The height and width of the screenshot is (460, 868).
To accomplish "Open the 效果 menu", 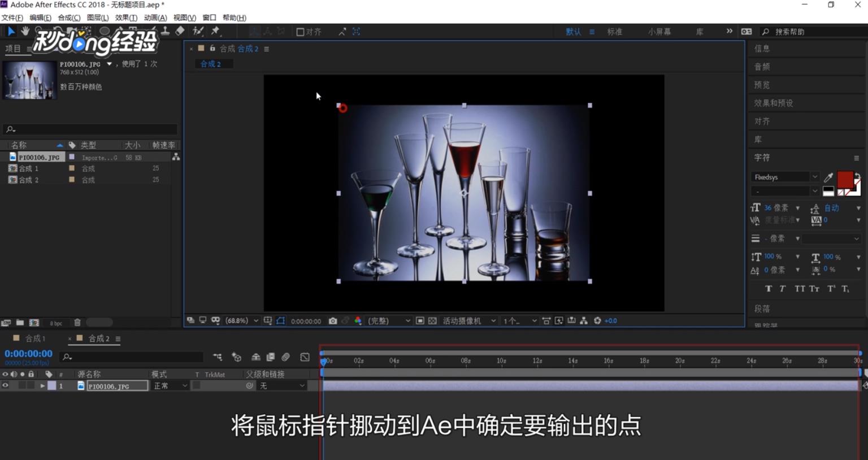I will (126, 18).
